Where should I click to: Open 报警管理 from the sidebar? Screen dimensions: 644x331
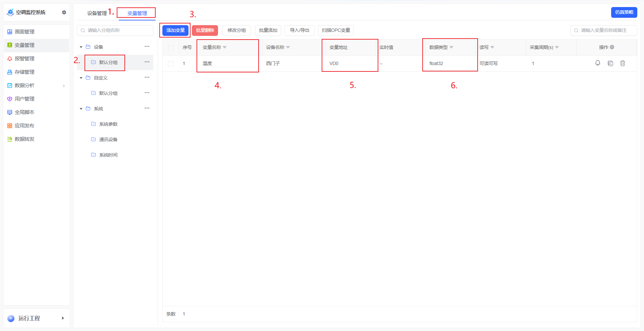pos(24,59)
